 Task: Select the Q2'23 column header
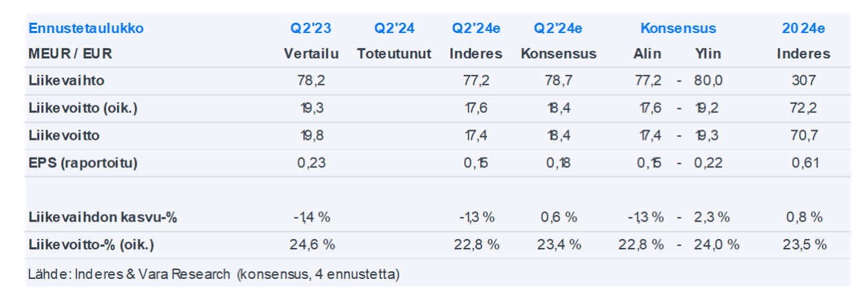click(x=311, y=29)
